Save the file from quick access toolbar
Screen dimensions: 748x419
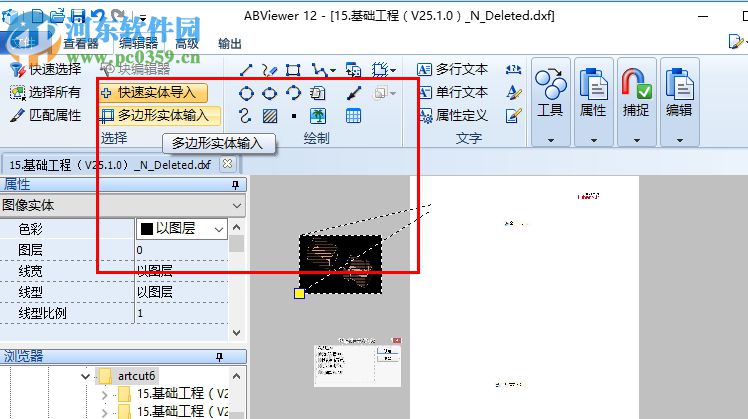coord(78,16)
